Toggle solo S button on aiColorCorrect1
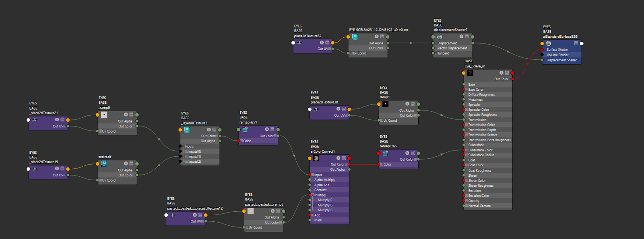This screenshot has height=239, width=644. [x=338, y=158]
